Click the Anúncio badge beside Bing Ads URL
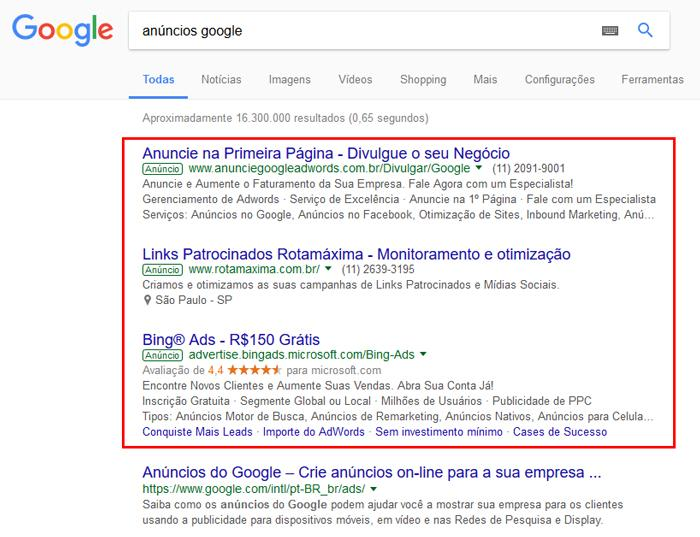The width and height of the screenshot is (700, 537). (x=162, y=355)
